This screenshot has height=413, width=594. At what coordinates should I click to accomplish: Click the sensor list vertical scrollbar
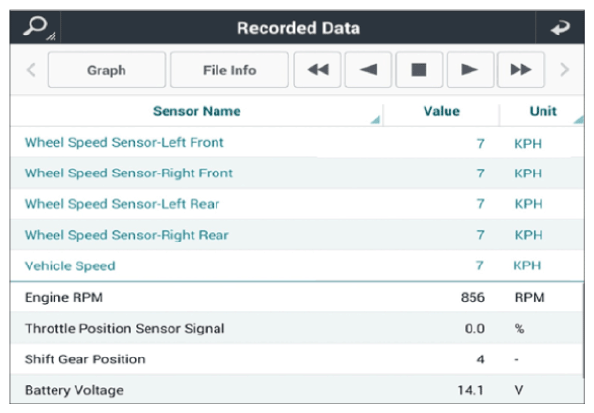tap(583, 330)
